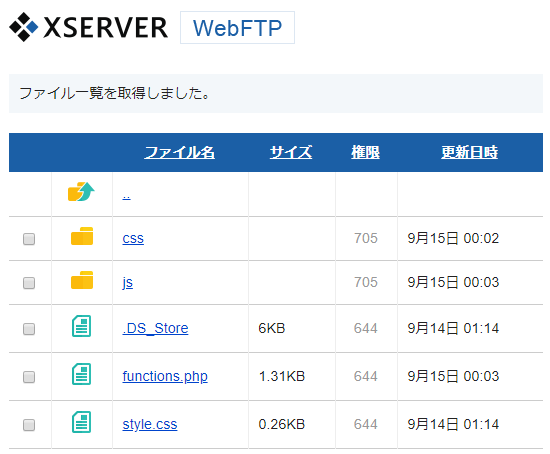550x454 pixels.
Task: Click the XSERVER diamond logo
Action: [24, 27]
